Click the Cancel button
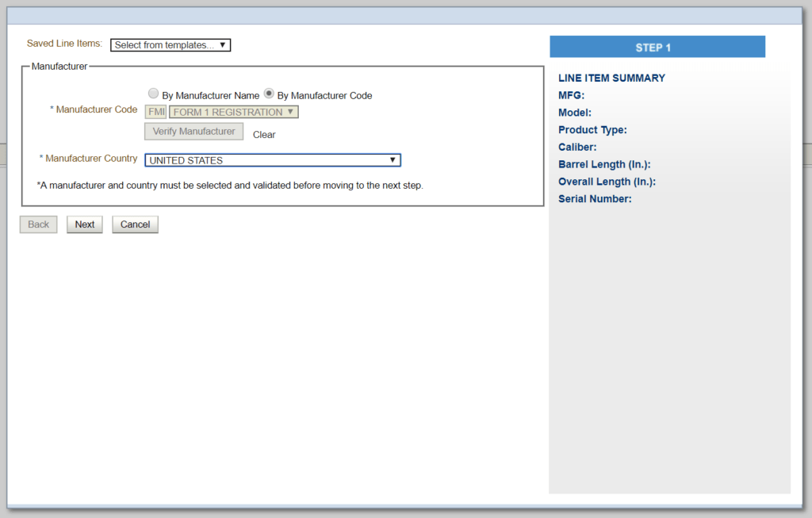Image resolution: width=812 pixels, height=518 pixels. coord(135,224)
